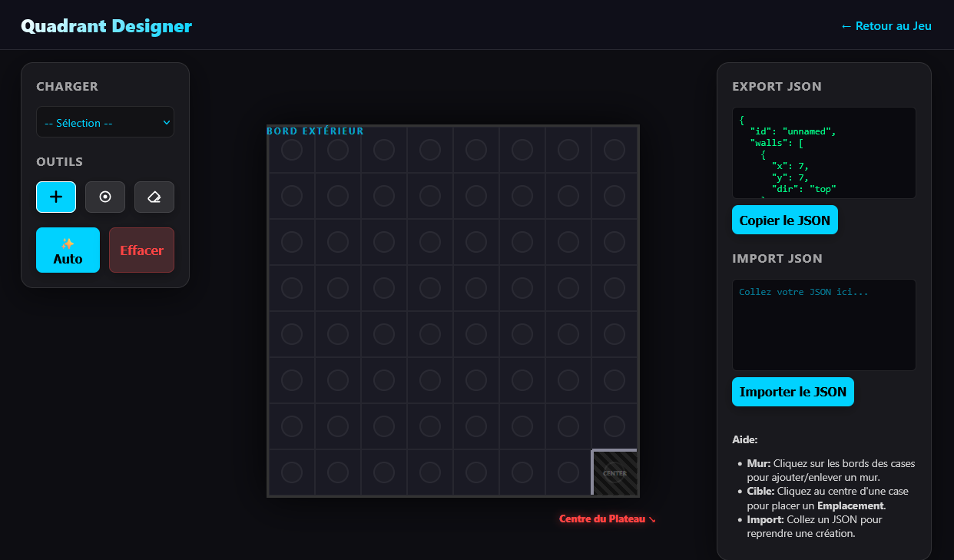The image size is (954, 560).
Task: Select the eraser tool in Outils
Action: pyautogui.click(x=154, y=197)
